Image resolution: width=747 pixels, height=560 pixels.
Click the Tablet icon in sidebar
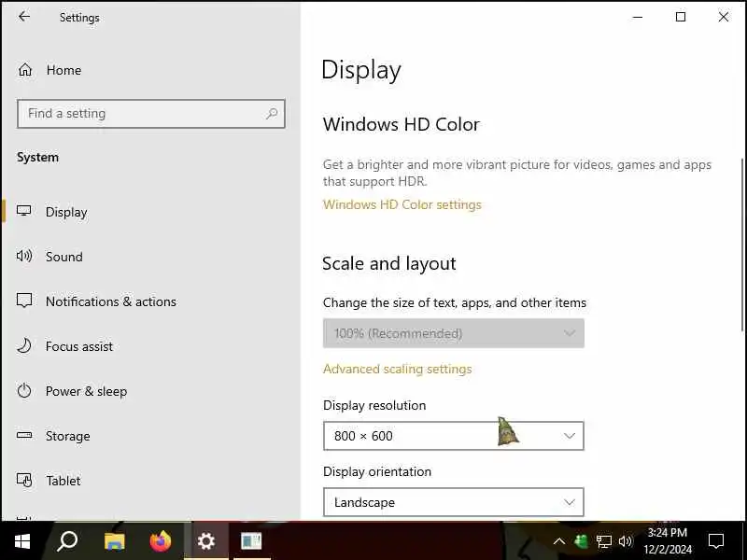24,480
